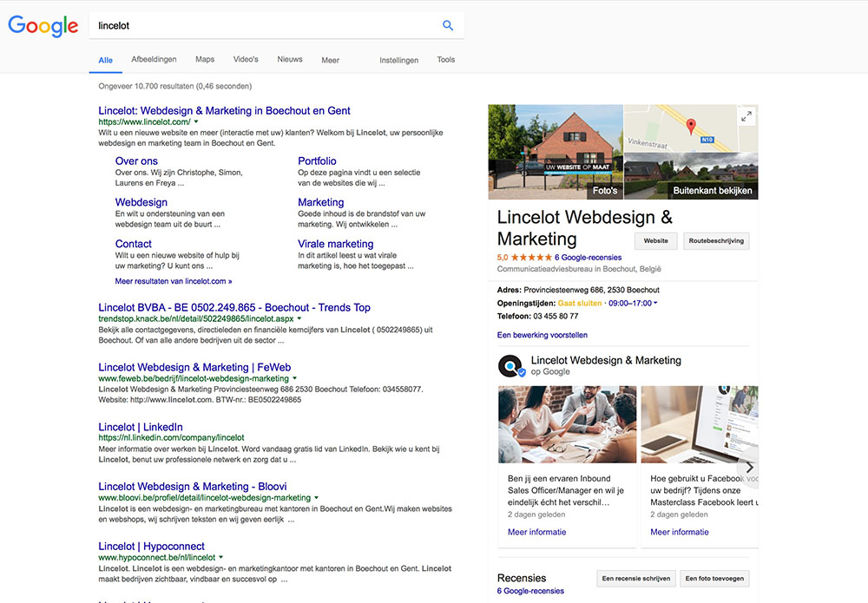
Task: Open dropdown arrow beside www.bloovi.be URL
Action: [316, 498]
